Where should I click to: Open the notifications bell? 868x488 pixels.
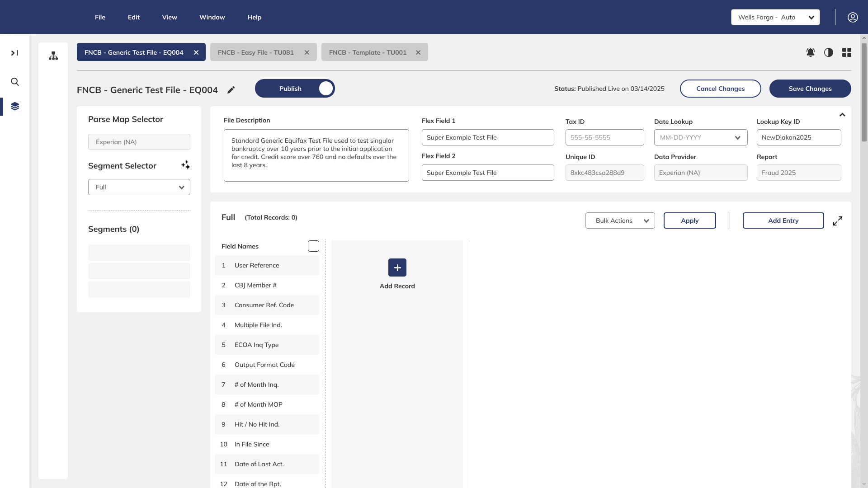point(811,52)
